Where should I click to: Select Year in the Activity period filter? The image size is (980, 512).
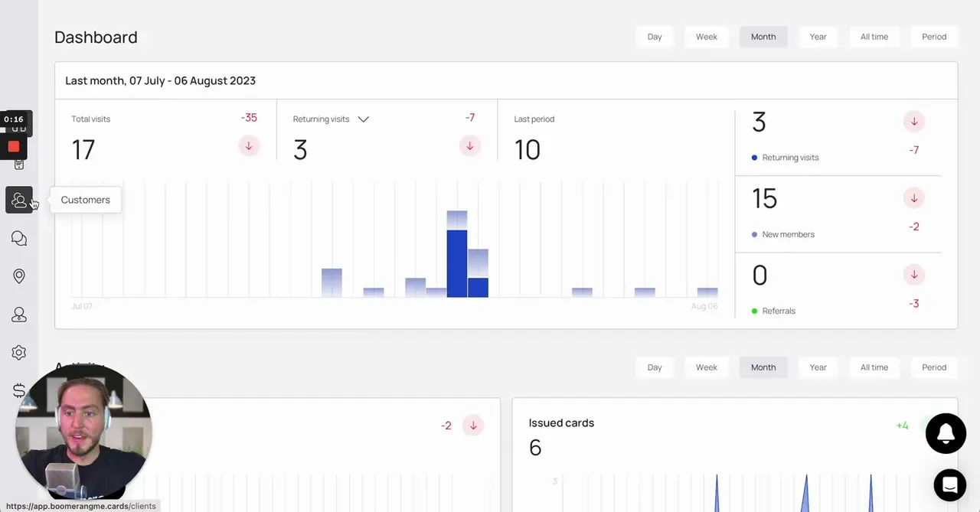point(818,367)
